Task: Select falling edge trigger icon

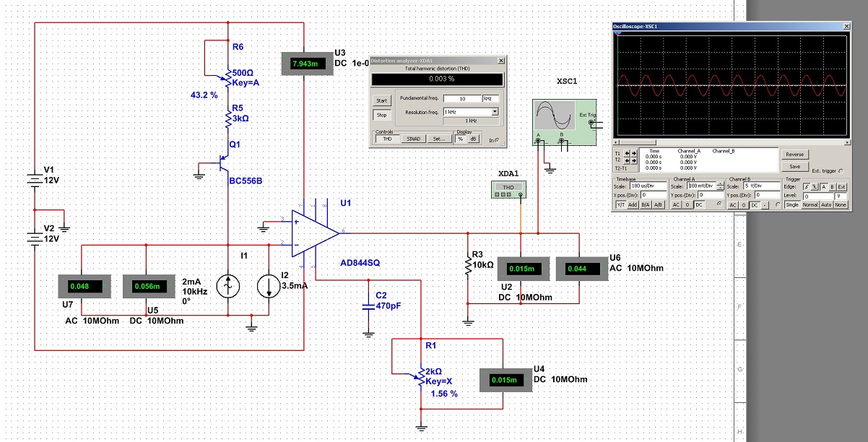Action: [815, 187]
